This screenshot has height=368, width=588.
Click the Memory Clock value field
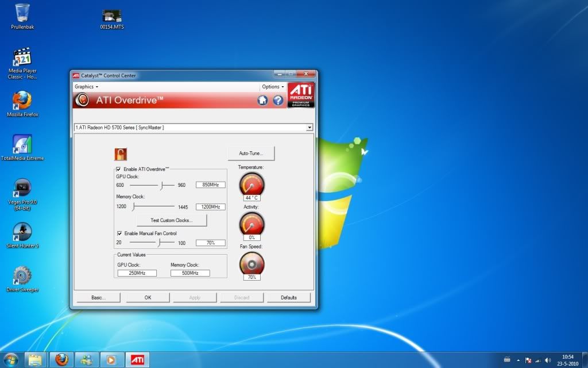(x=210, y=206)
